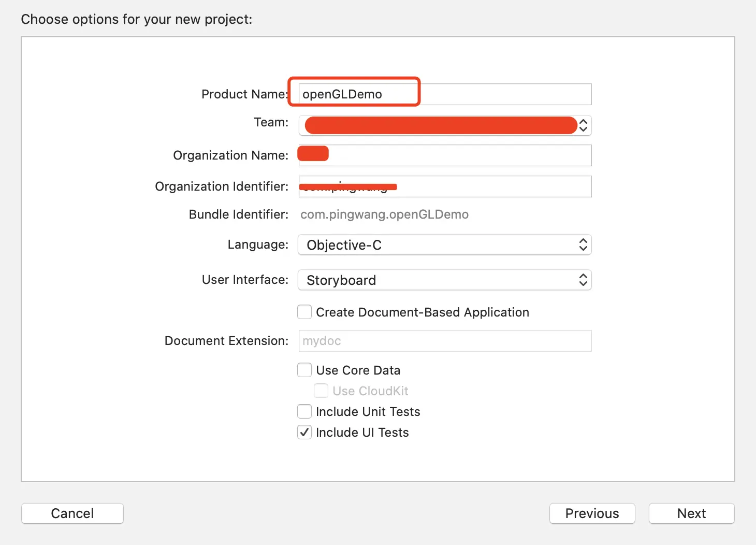Enable the Use Core Data checkbox
Viewport: 756px width, 545px height.
click(304, 370)
